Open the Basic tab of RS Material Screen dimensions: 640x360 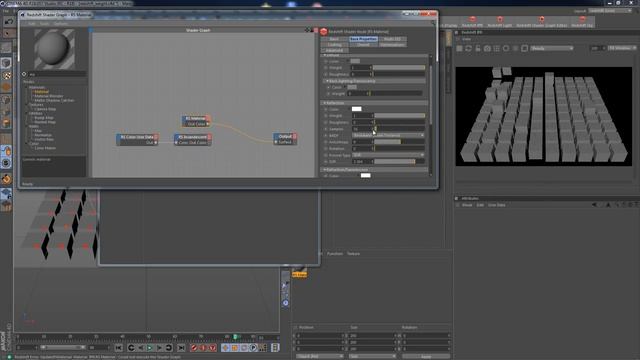tap(334, 39)
